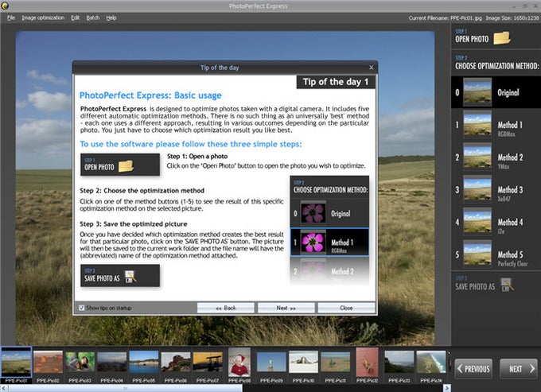
Task: Click the Save Photo As icon in sidebar
Action: 507,285
